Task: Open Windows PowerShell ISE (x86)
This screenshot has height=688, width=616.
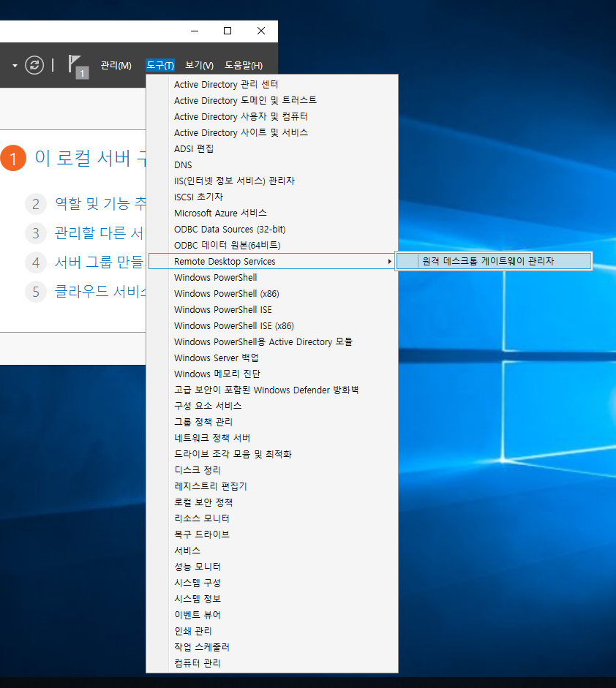Action: tap(273, 325)
